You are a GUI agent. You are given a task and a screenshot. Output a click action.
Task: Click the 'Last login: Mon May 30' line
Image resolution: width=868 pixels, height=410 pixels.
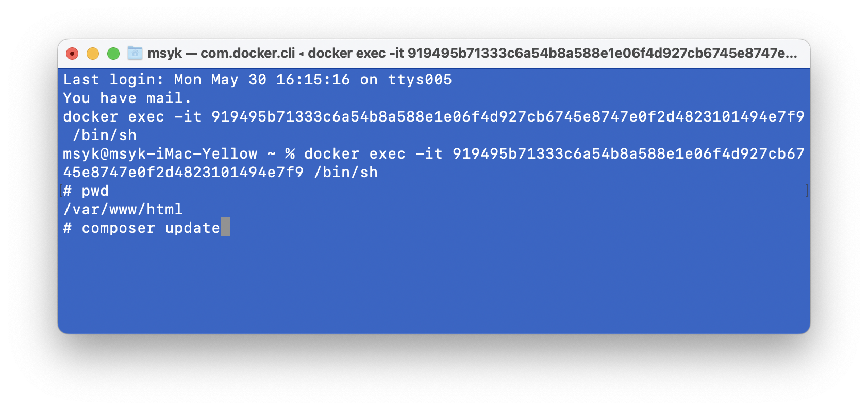click(x=257, y=80)
